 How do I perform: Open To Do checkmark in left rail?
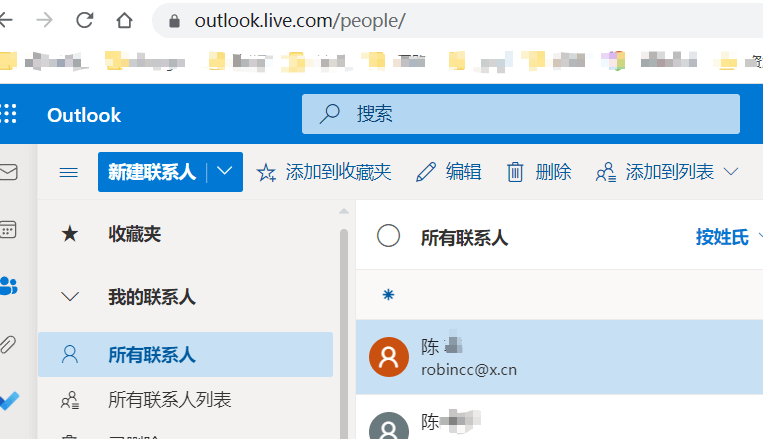9,401
